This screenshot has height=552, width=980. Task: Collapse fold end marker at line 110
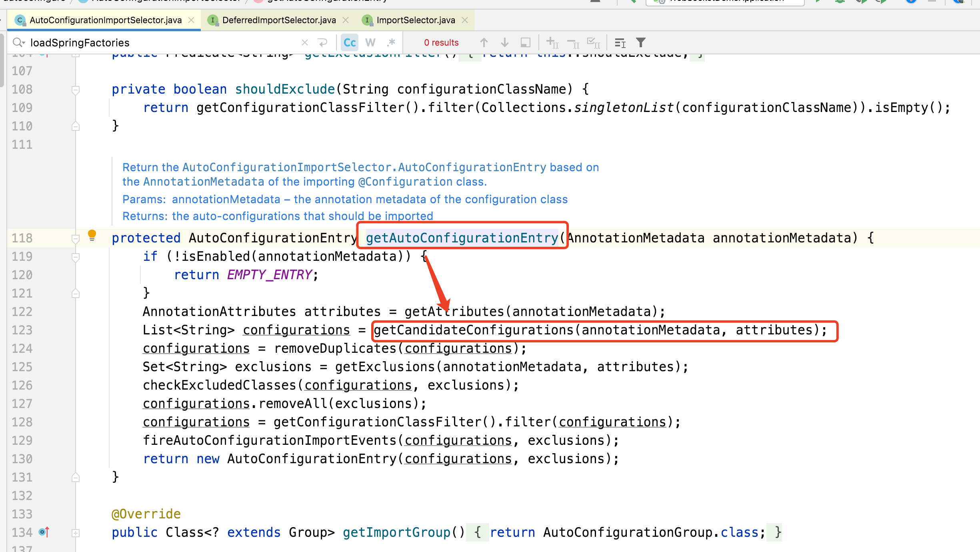76,126
